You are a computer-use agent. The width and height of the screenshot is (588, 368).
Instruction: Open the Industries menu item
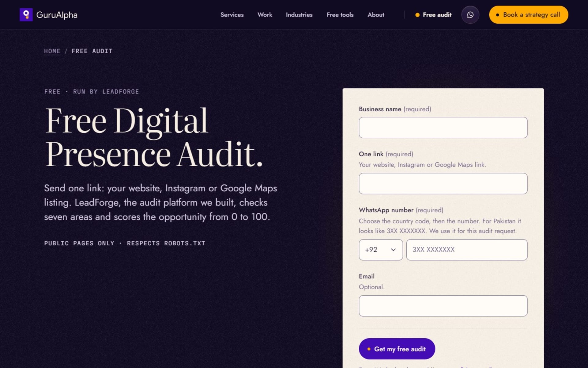coord(299,15)
